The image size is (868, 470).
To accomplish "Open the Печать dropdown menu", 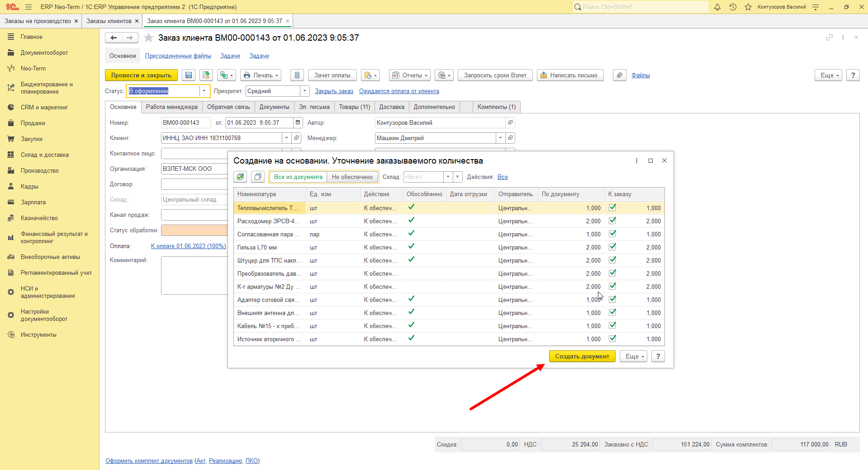I will pyautogui.click(x=261, y=75).
